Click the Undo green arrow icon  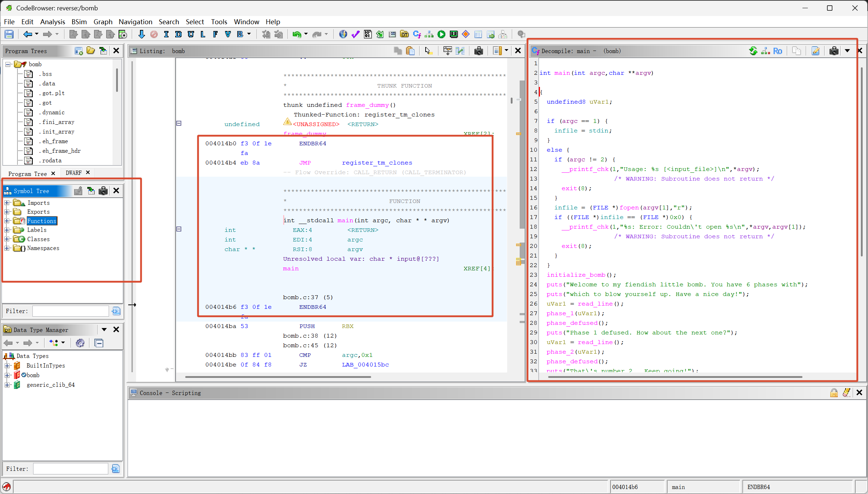pyautogui.click(x=296, y=34)
